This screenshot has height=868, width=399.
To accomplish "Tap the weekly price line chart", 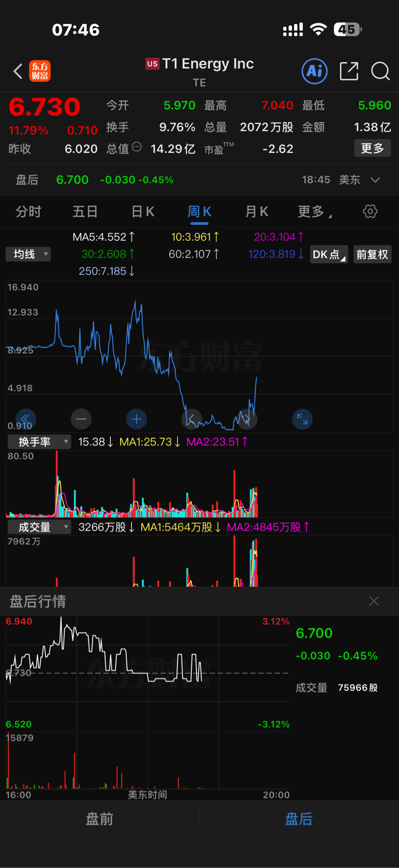I will (x=199, y=356).
